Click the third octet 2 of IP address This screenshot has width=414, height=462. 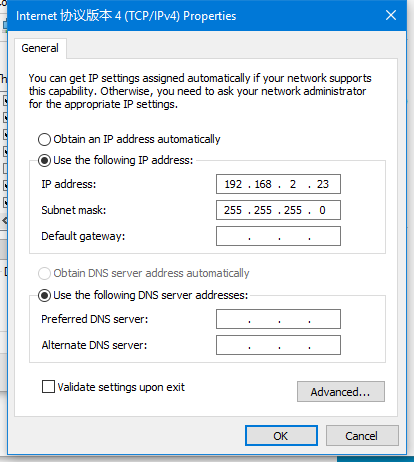tap(293, 184)
